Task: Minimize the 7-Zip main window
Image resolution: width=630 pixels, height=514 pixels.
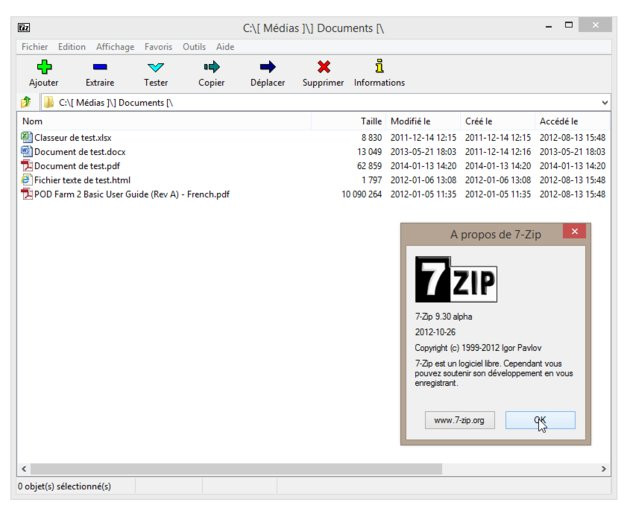Action: (x=548, y=27)
